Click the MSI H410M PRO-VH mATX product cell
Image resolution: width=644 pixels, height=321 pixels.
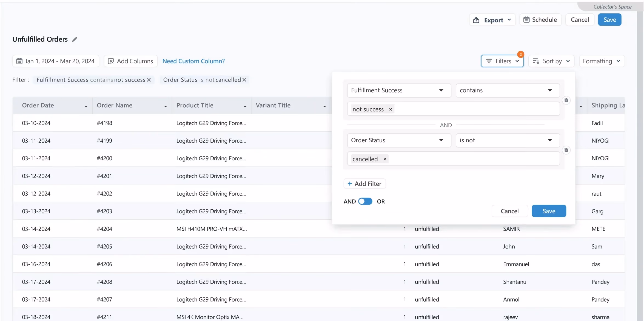point(212,229)
